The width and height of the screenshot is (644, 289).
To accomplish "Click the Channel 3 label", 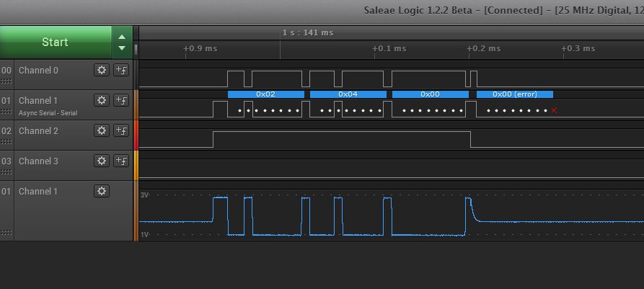I will pyautogui.click(x=38, y=161).
